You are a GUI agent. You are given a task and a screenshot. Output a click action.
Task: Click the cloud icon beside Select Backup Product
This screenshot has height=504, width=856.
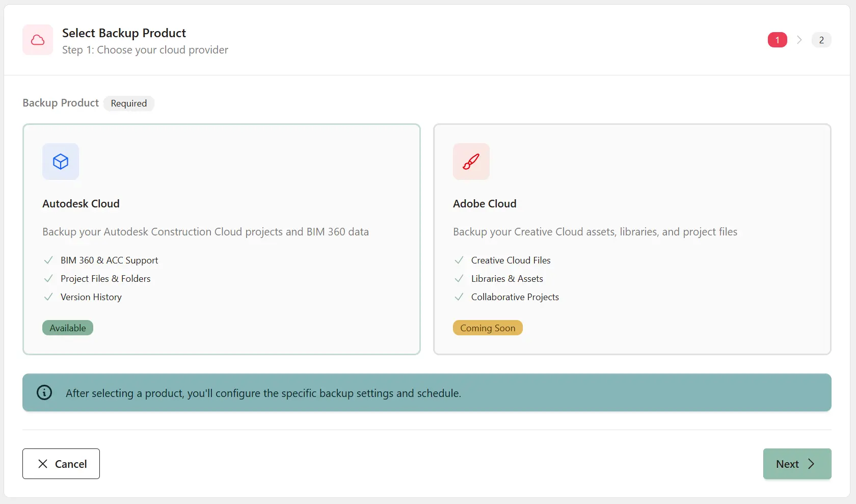(38, 40)
